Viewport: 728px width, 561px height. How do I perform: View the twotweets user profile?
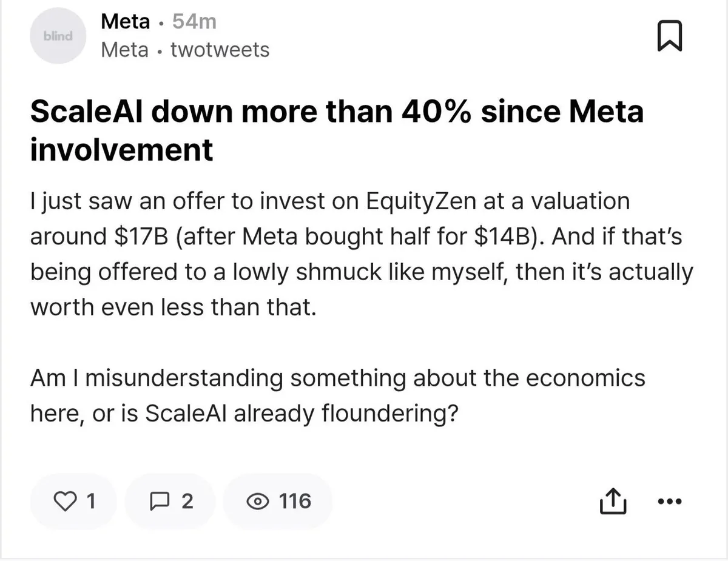[220, 50]
